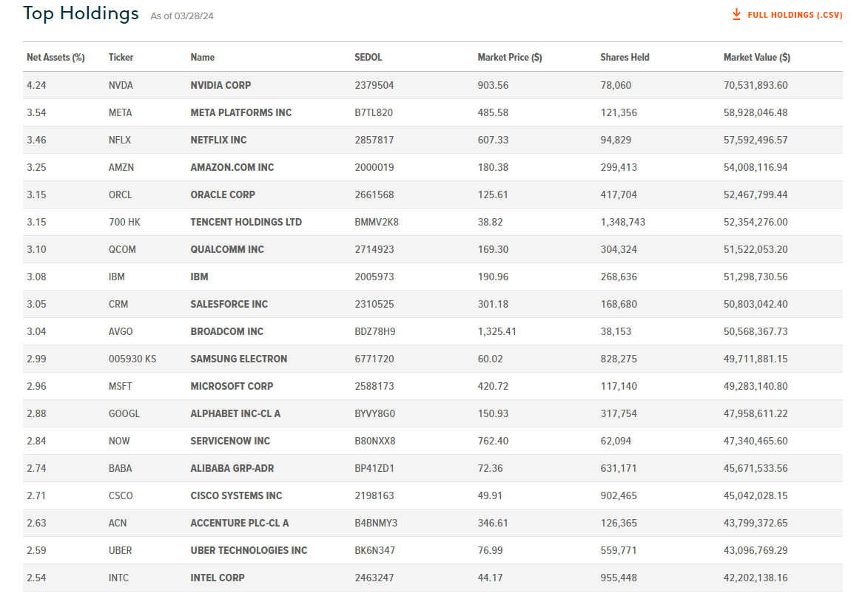The height and width of the screenshot is (599, 868).
Task: Click the As of 03/28/24 date
Action: pyautogui.click(x=182, y=16)
